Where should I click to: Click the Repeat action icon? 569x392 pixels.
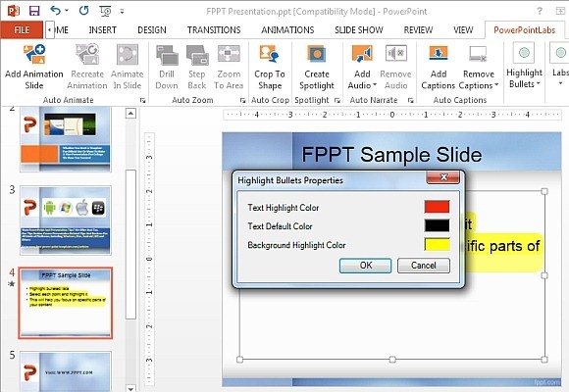coord(83,11)
